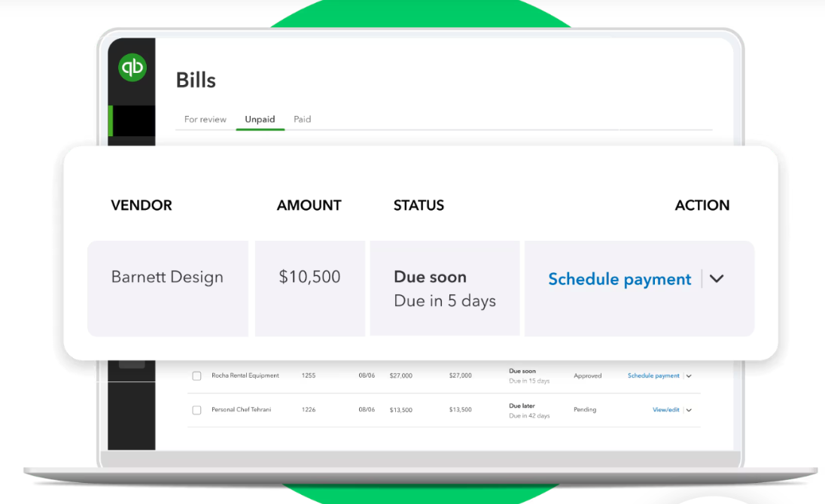Expand the dropdown arrow beside Barnett Design's Schedule payment

coord(717,278)
